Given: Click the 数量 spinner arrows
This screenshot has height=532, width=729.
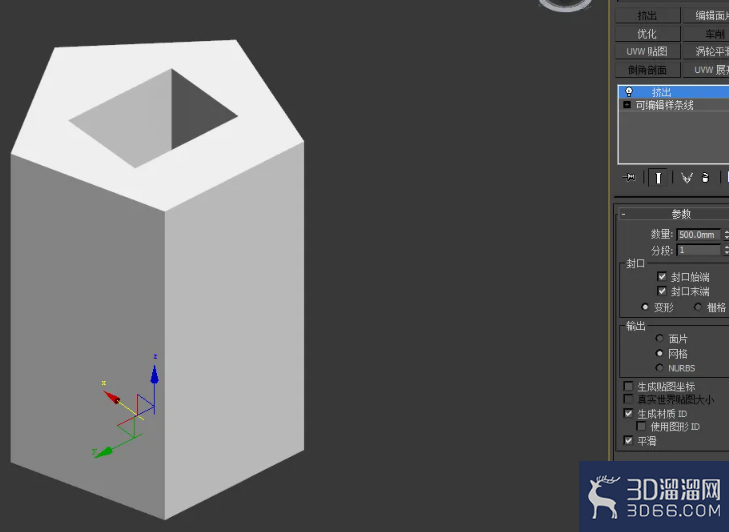Looking at the screenshot, I should tap(725, 235).
